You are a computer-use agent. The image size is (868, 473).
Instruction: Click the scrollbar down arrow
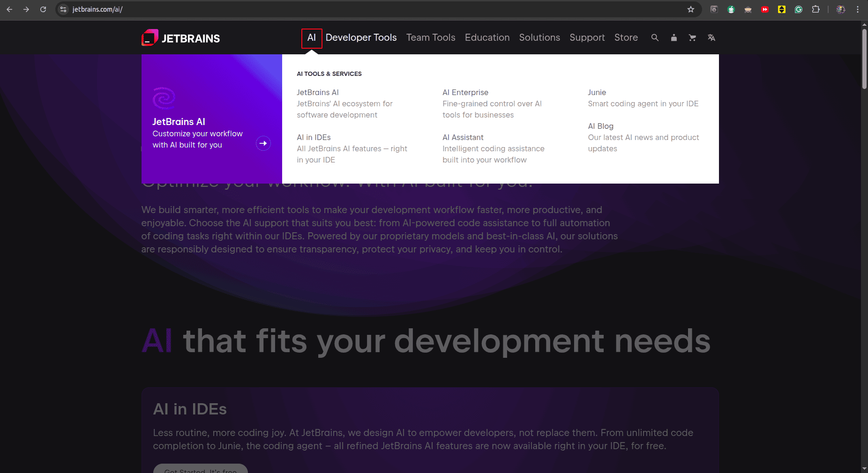click(x=864, y=468)
